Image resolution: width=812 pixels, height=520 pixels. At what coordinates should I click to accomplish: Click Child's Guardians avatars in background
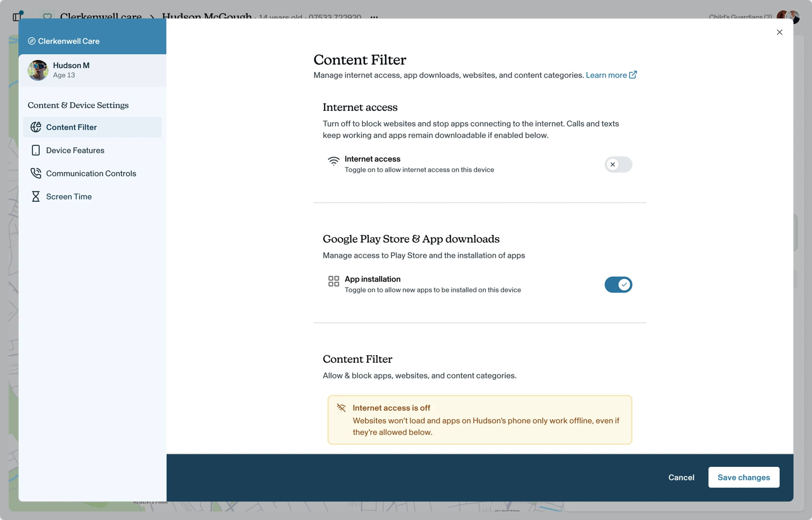click(x=788, y=16)
